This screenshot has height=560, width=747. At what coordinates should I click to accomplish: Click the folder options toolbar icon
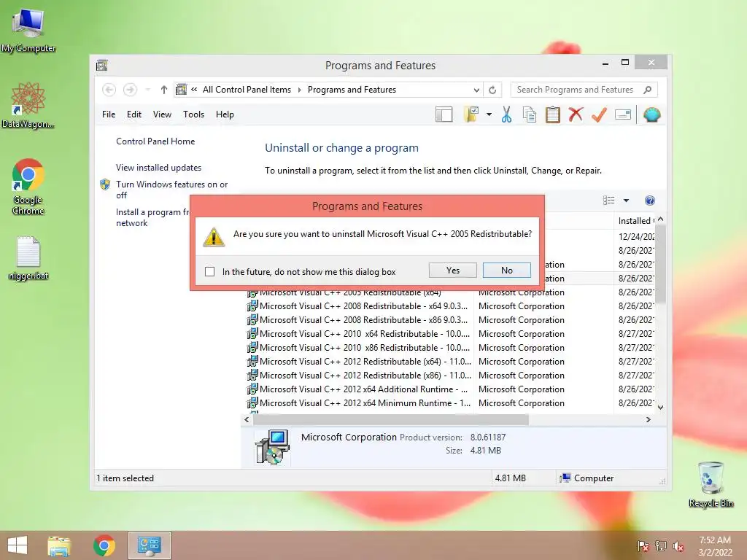[471, 114]
